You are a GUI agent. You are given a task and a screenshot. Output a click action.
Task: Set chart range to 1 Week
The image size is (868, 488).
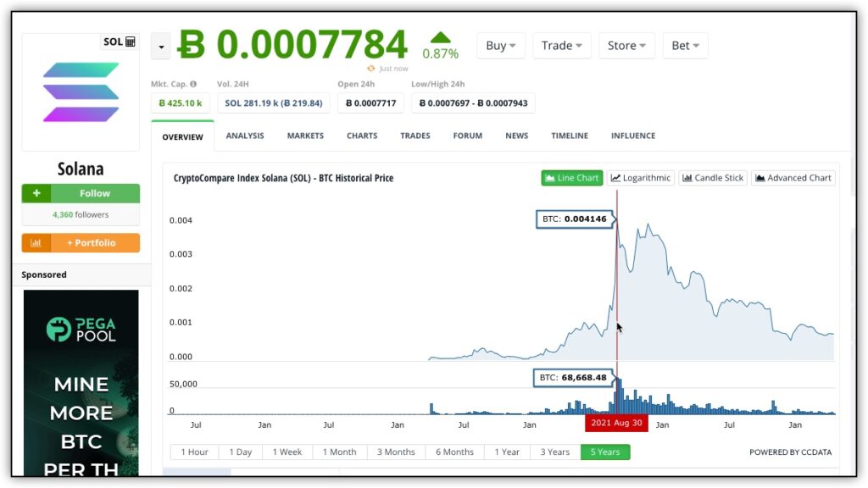click(287, 452)
